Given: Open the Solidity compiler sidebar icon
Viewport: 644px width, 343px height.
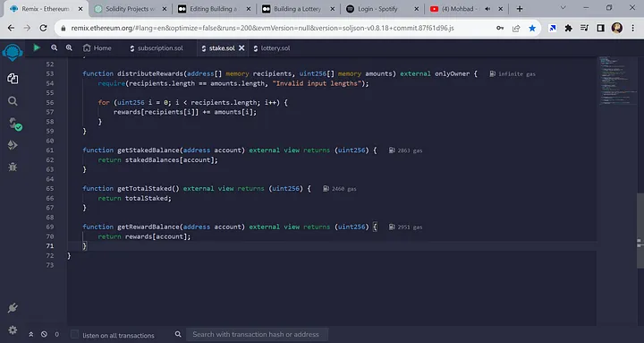Looking at the screenshot, I should point(15,124).
